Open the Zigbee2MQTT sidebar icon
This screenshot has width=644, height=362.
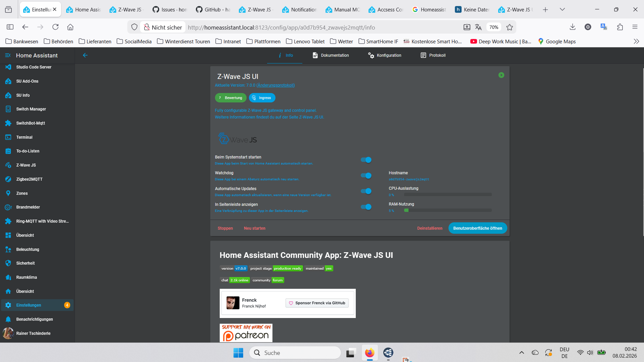8,179
